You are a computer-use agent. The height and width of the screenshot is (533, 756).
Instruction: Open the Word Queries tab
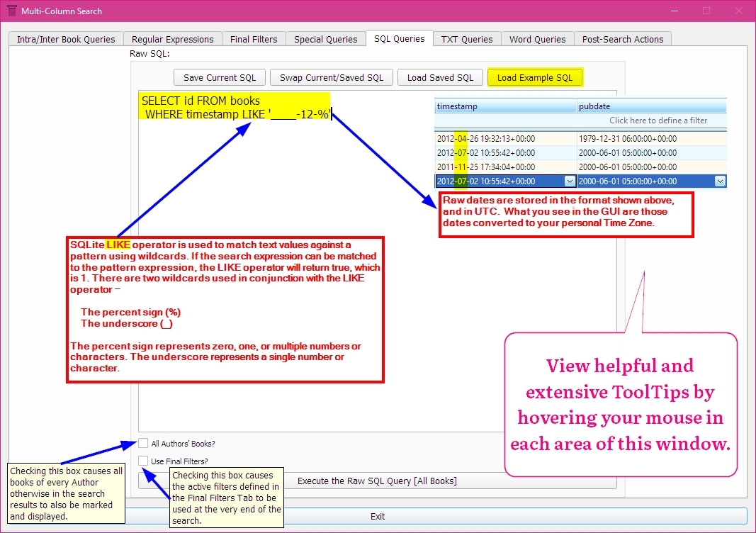click(537, 39)
